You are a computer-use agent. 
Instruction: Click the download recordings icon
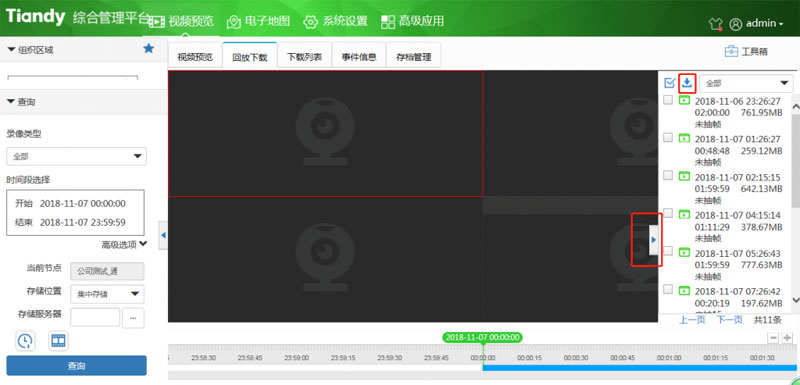[687, 83]
